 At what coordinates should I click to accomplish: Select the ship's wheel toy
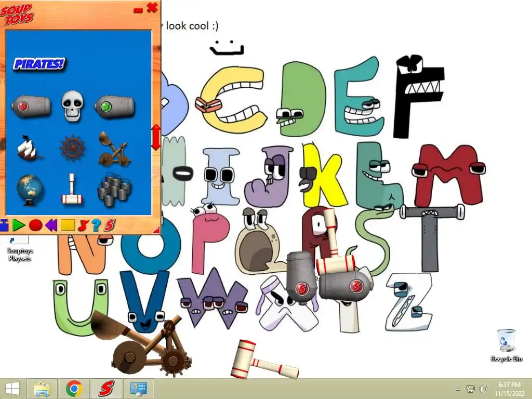point(72,148)
